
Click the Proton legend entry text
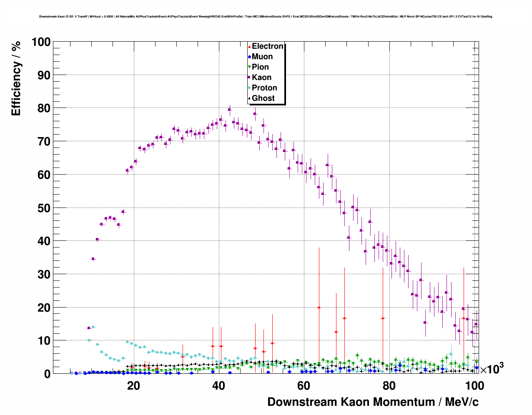tap(264, 88)
